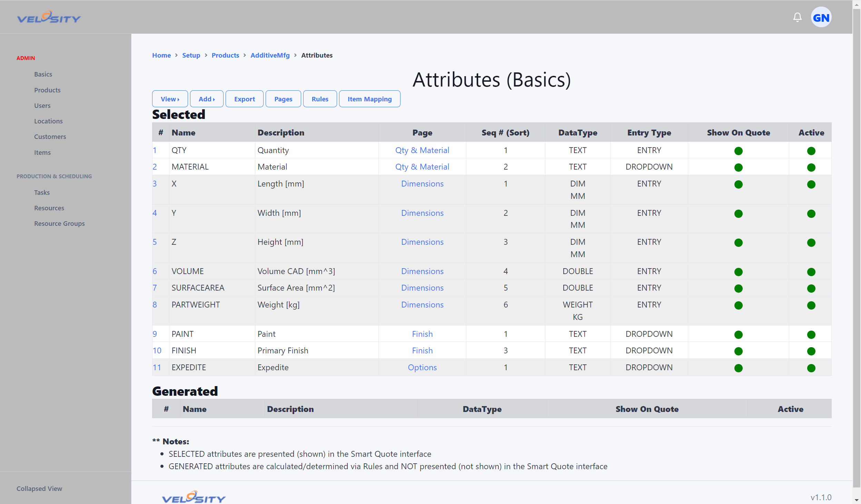
Task: Click the Export button
Action: click(x=244, y=99)
